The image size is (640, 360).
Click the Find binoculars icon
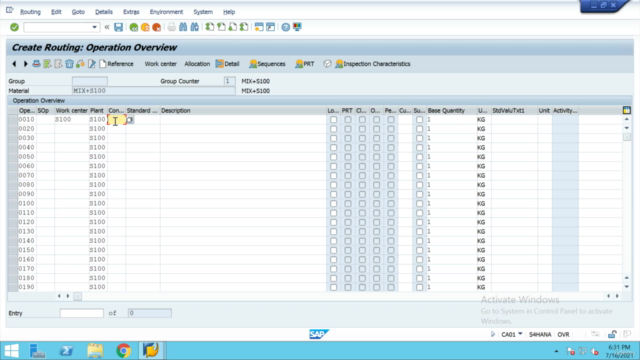point(183,27)
